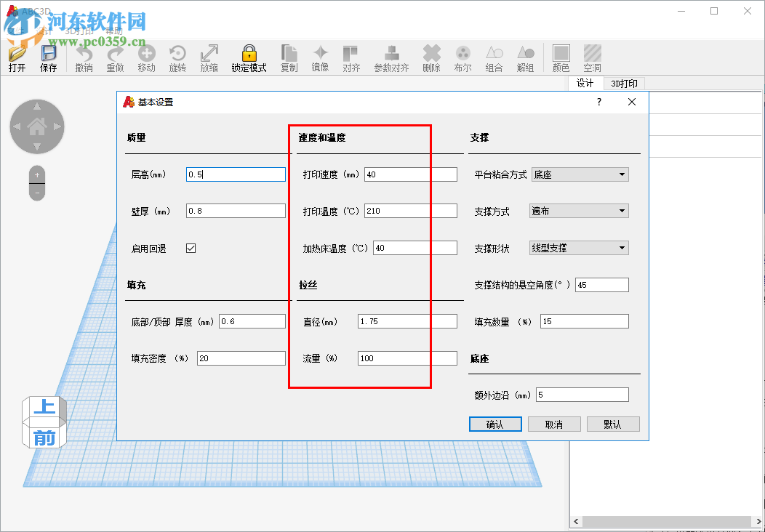Click the Hole (空洞) toolbar icon
765x532 pixels.
(592, 59)
